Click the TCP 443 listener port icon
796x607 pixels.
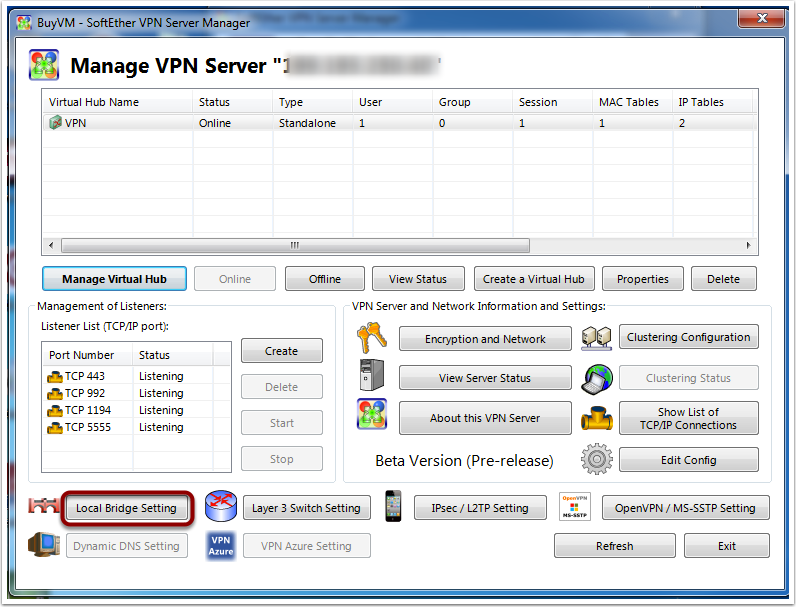pyautogui.click(x=55, y=377)
